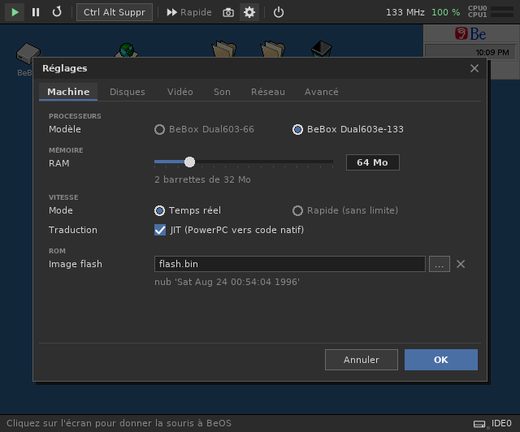The height and width of the screenshot is (432, 520).
Task: Choose Temps réel speed mode
Action: pos(187,211)
